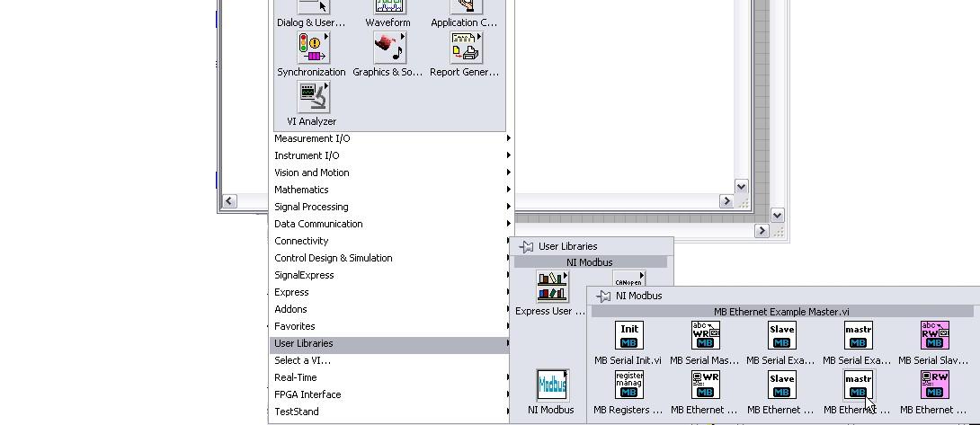Open the CANopen library icon
Screen dimensions: 980x425
pos(628,279)
